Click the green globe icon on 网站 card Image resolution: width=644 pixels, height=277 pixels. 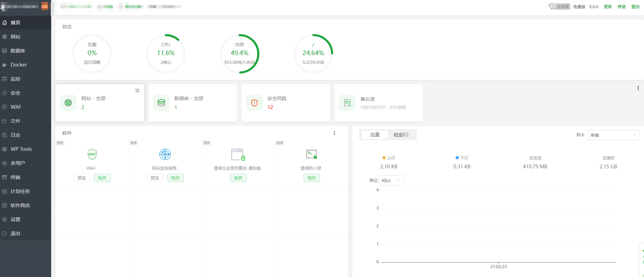(68, 103)
